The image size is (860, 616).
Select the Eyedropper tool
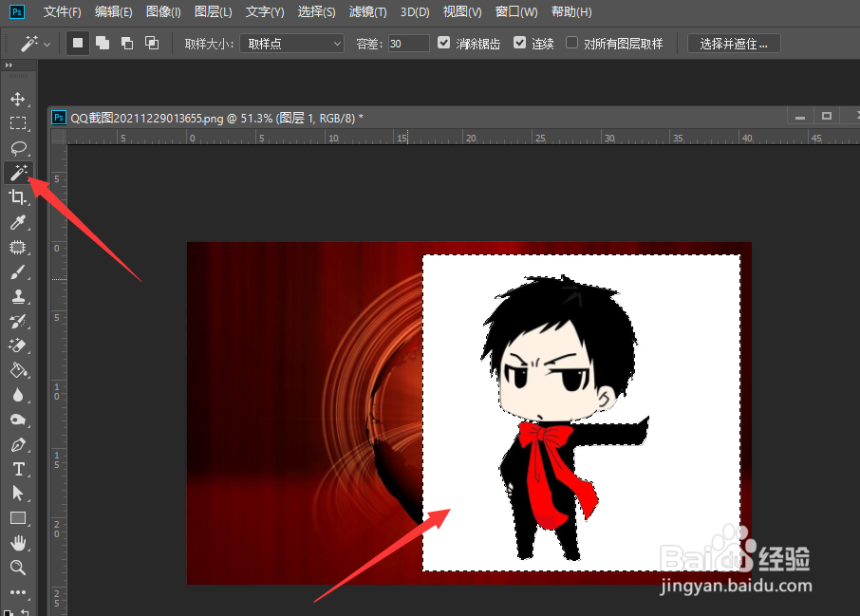click(x=18, y=222)
